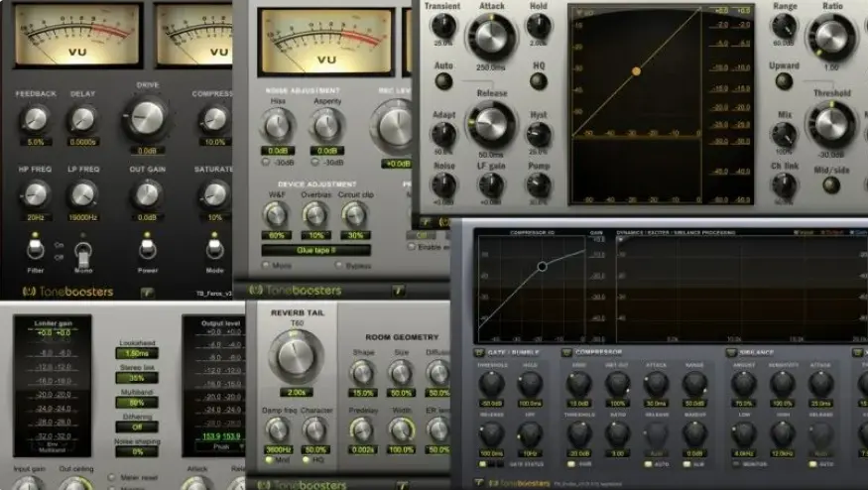Expand the Gate / Rumble section
Screen dimensions: 868x490
tap(479, 352)
